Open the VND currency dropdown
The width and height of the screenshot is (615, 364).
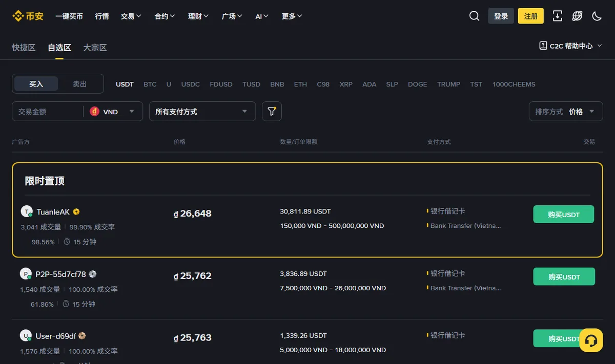tap(113, 111)
